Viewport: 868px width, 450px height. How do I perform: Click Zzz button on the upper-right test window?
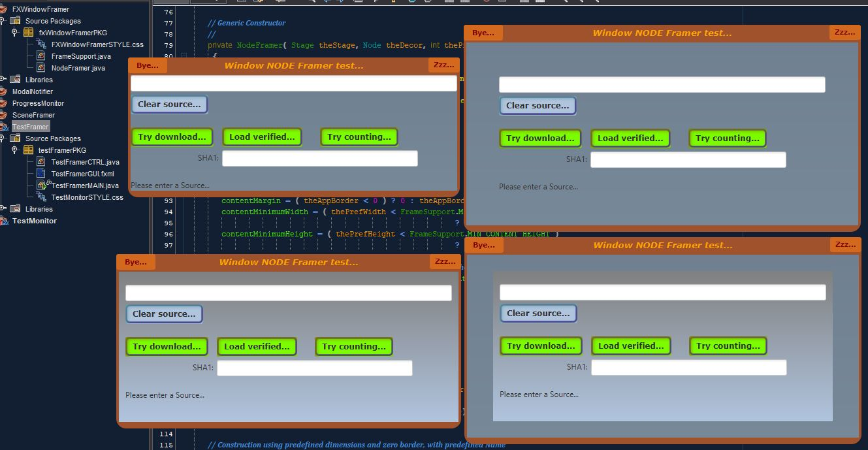pyautogui.click(x=845, y=33)
